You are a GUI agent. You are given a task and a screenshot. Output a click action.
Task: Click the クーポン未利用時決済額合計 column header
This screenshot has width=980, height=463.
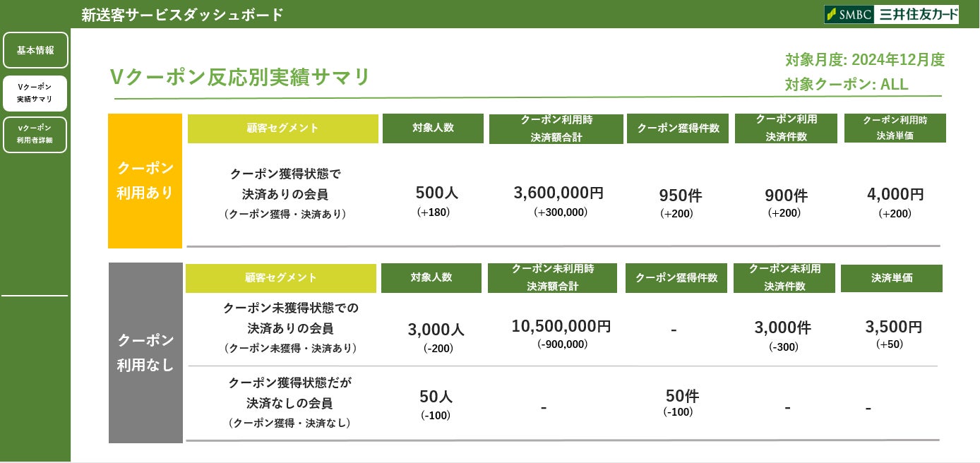[552, 277]
